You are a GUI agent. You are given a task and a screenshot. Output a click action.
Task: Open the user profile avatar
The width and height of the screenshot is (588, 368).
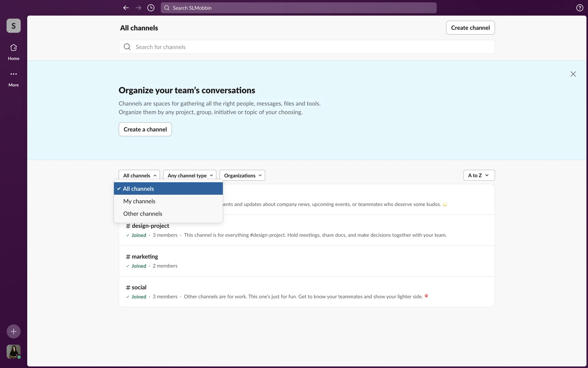point(13,351)
